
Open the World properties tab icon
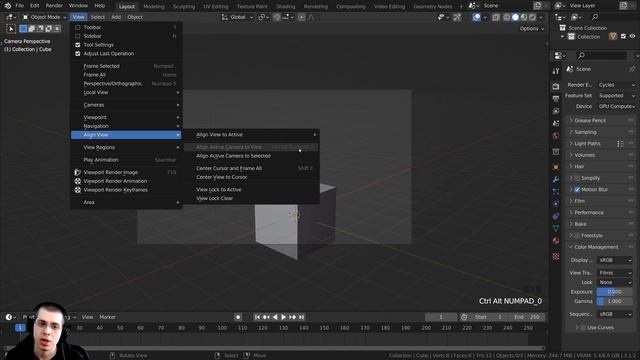click(x=556, y=136)
